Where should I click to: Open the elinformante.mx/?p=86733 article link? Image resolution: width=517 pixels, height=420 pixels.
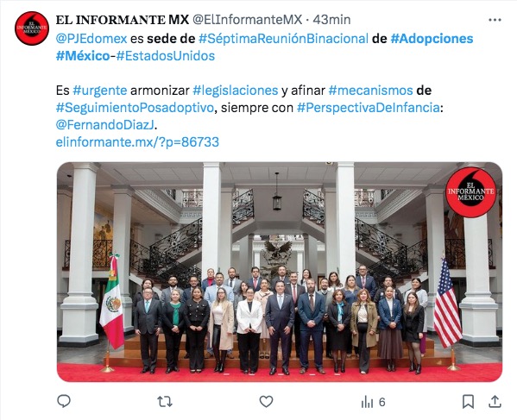pos(137,142)
